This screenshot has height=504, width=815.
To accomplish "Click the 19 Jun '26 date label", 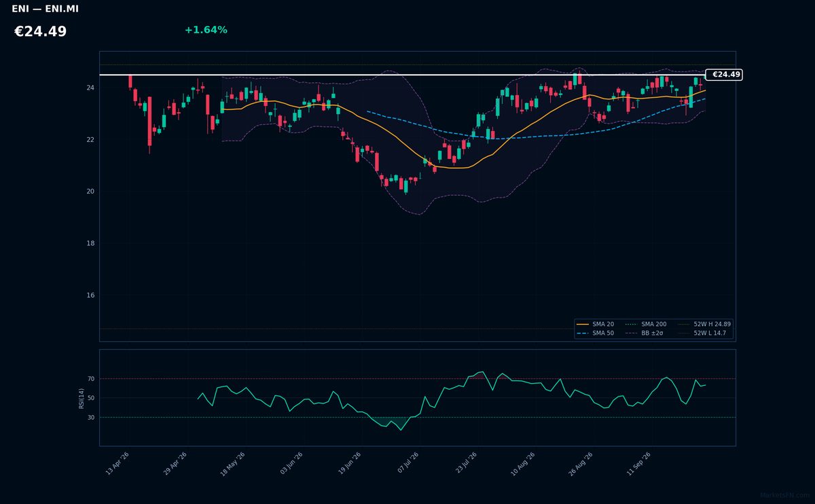I will [348, 463].
